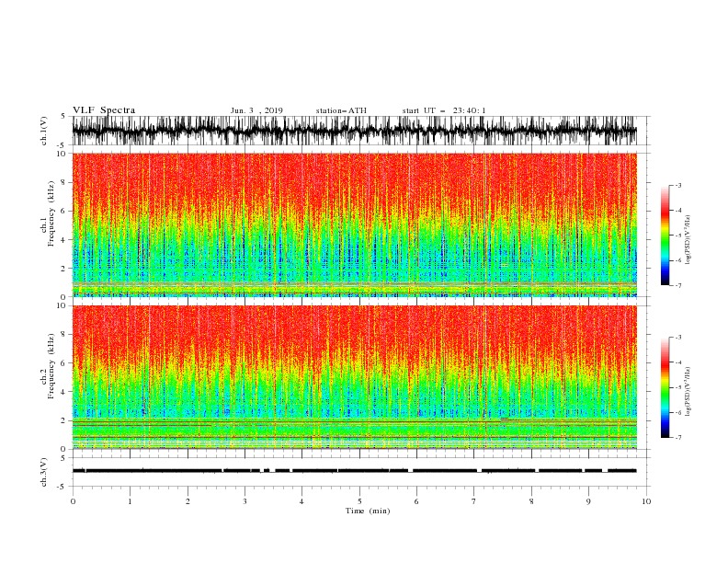Click the "station=ATH" header text
This screenshot has height=563, width=728.
coord(341,110)
